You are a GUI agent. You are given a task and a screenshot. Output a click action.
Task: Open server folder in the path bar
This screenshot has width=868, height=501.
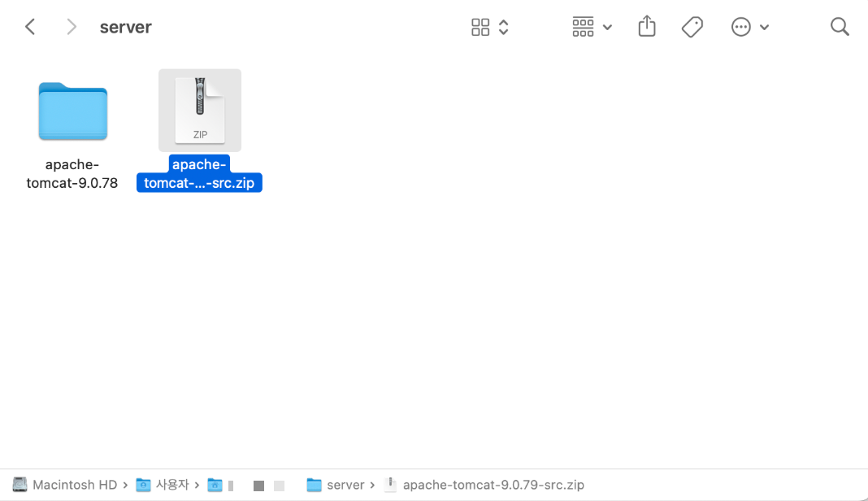pyautogui.click(x=336, y=485)
